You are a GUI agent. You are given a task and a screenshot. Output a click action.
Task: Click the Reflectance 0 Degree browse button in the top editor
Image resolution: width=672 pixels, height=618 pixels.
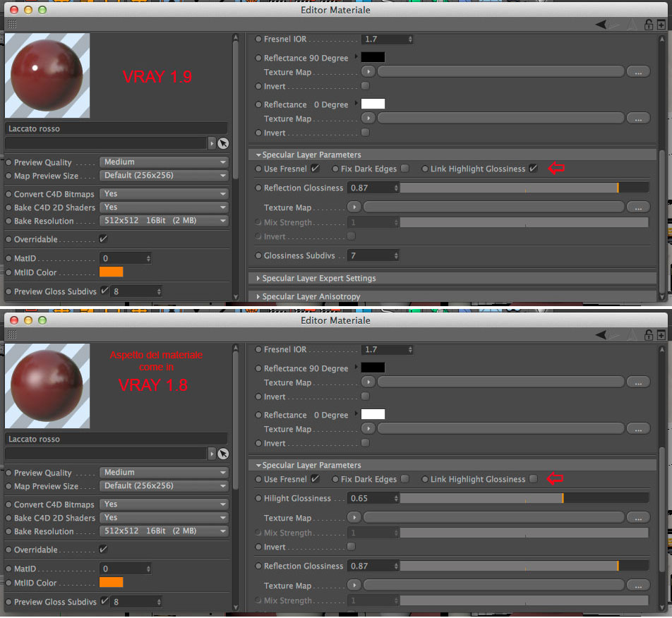(x=638, y=119)
